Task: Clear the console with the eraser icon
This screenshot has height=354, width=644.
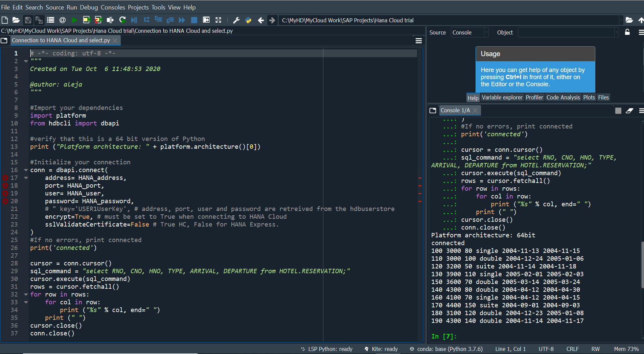Action: tap(629, 111)
